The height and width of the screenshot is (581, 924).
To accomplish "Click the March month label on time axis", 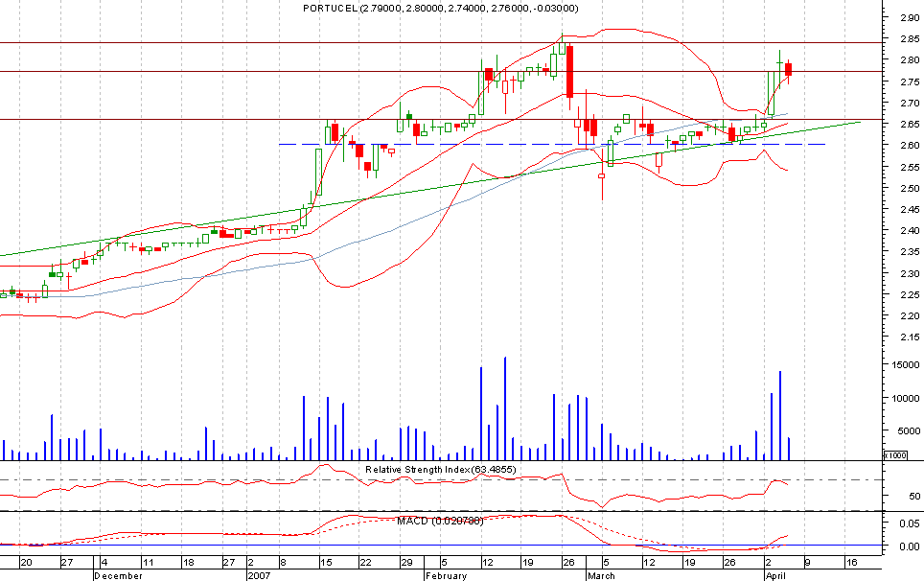I will [x=601, y=575].
